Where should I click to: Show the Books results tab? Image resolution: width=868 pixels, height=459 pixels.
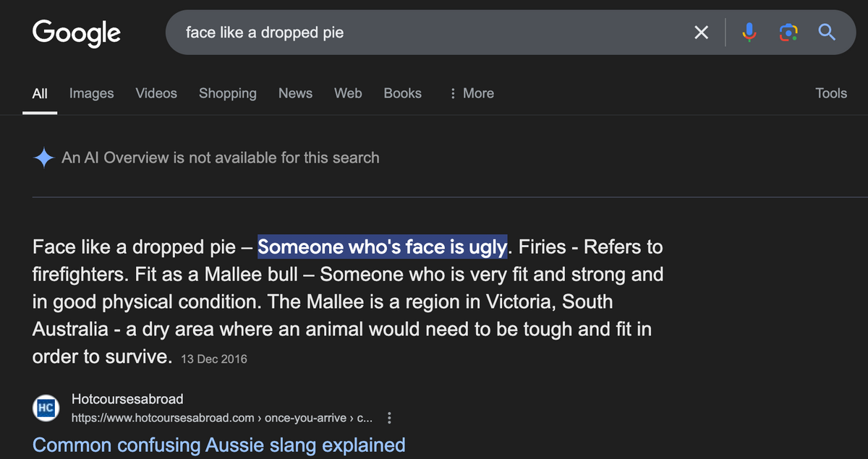[x=402, y=93]
